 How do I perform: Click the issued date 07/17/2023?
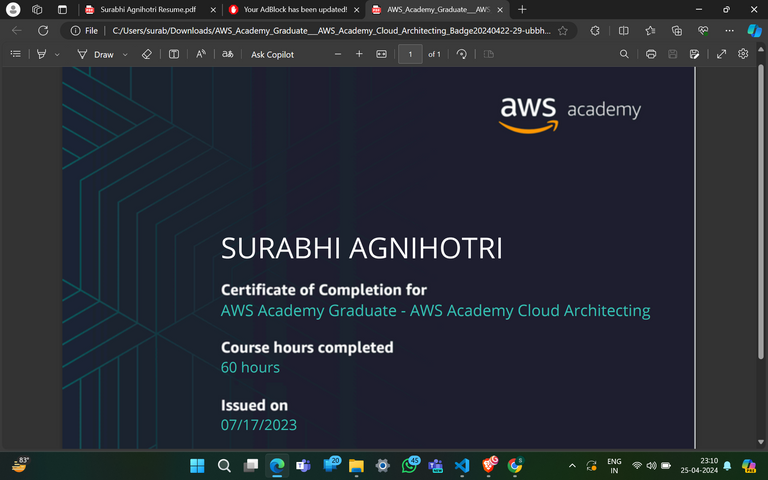click(259, 425)
